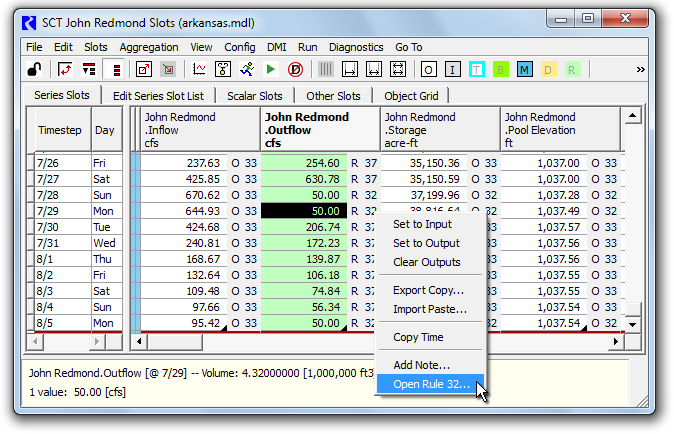The width and height of the screenshot is (674, 434).
Task: Select the Pool Elevation cell 1,037.28
Action: coord(544,195)
